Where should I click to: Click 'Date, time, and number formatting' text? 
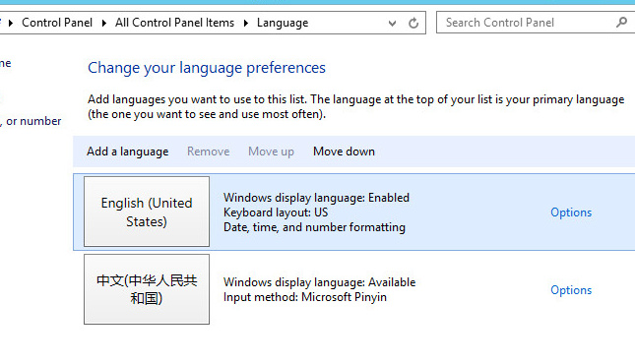click(x=314, y=227)
